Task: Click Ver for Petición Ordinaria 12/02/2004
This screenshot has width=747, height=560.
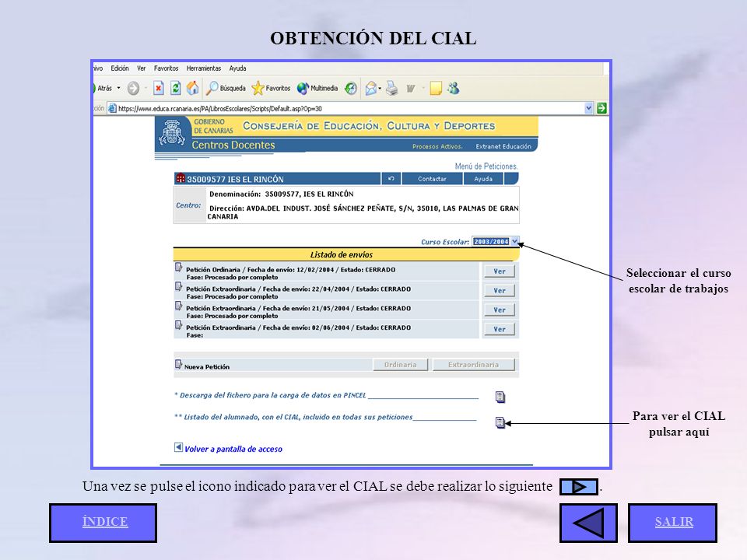Action: [x=500, y=271]
